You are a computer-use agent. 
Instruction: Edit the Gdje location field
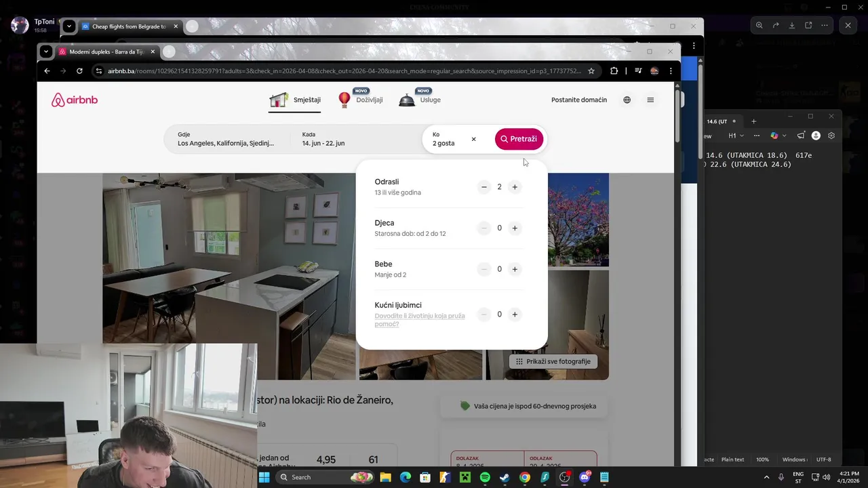(228, 139)
